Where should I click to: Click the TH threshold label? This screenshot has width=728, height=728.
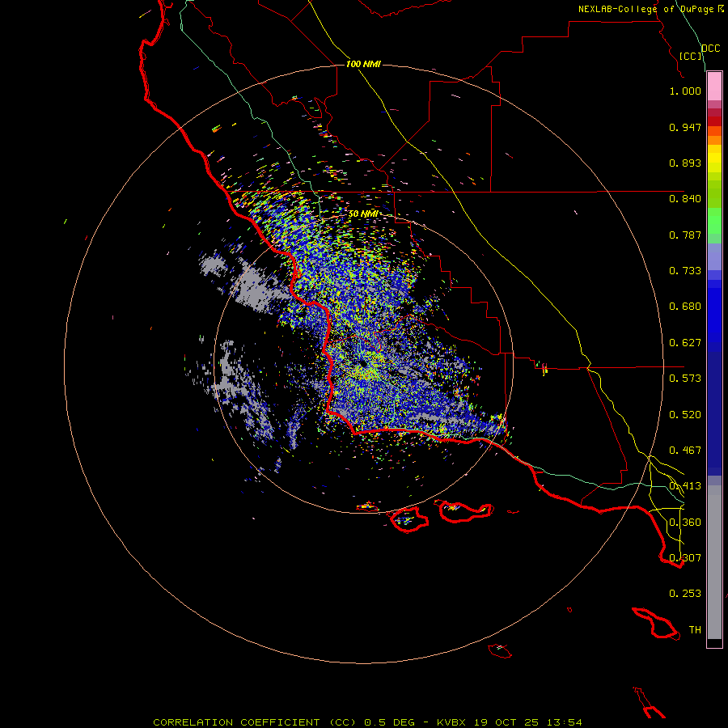pos(695,629)
